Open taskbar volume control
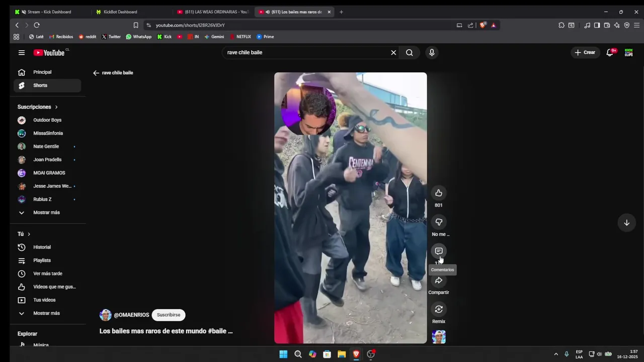This screenshot has width=644, height=362. coord(599,354)
